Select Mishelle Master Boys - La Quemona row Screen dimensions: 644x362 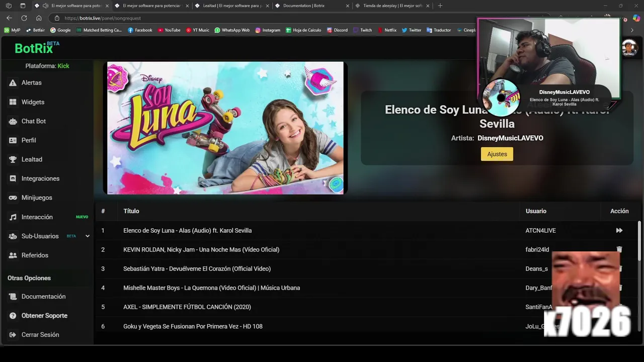pos(211,288)
